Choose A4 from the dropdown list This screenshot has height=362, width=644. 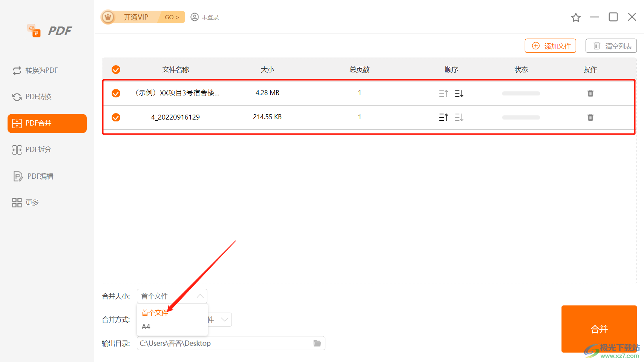click(x=146, y=327)
